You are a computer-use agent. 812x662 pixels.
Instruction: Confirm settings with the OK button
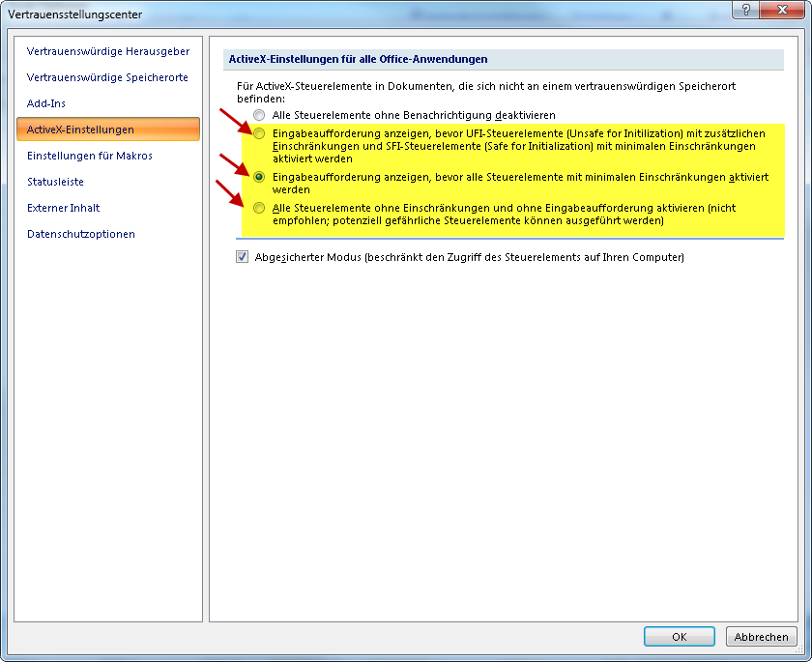pos(680,637)
